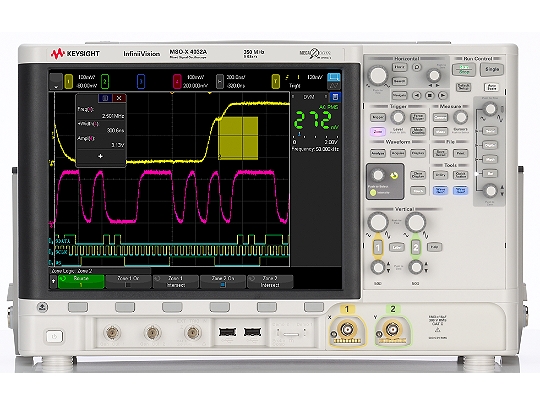Image resolution: width=540 pixels, height=405 pixels.
Task: Click the yellow zone box on the waveform
Action: pos(239,138)
